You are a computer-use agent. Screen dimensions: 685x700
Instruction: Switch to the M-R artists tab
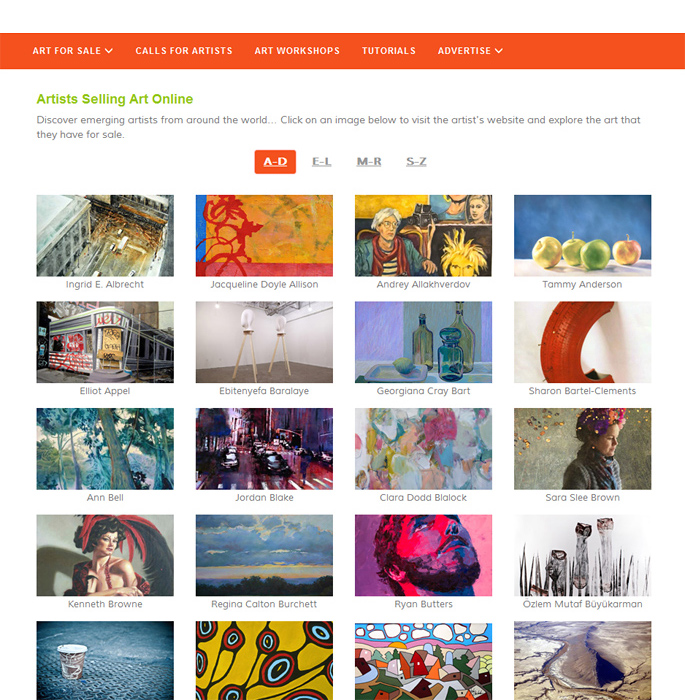click(369, 162)
